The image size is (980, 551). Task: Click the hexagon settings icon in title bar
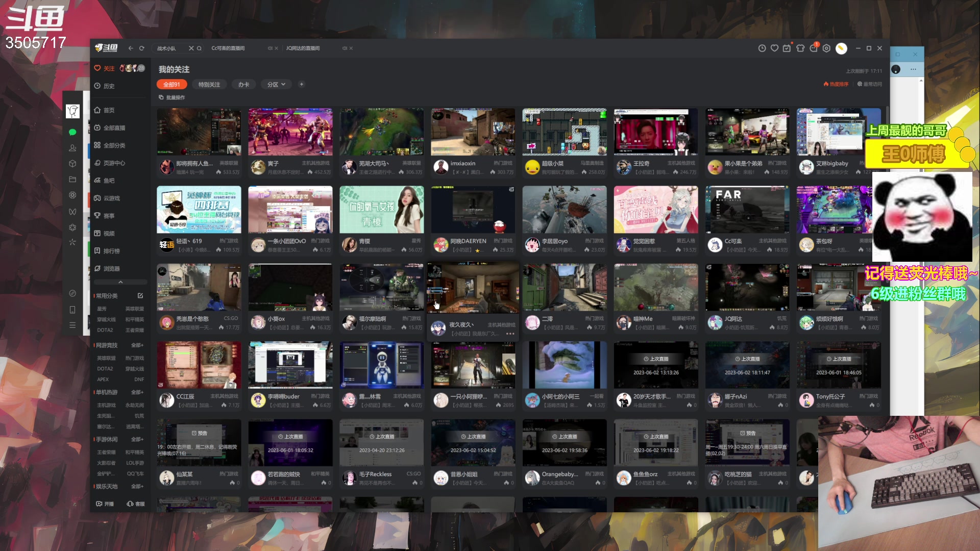coord(826,48)
